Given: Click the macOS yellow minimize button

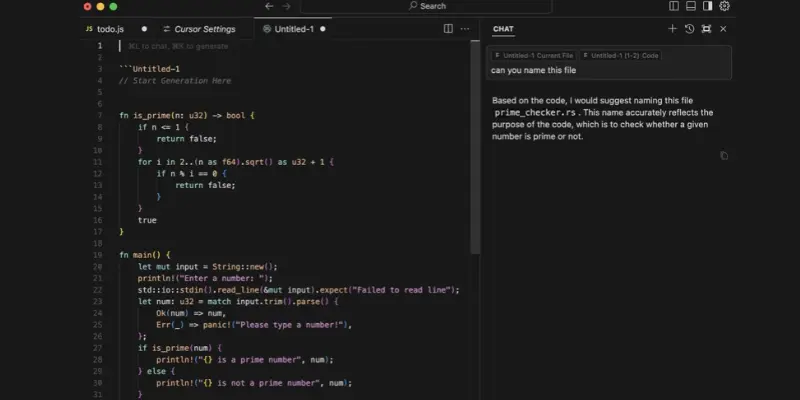Looking at the screenshot, I should pyautogui.click(x=100, y=6).
